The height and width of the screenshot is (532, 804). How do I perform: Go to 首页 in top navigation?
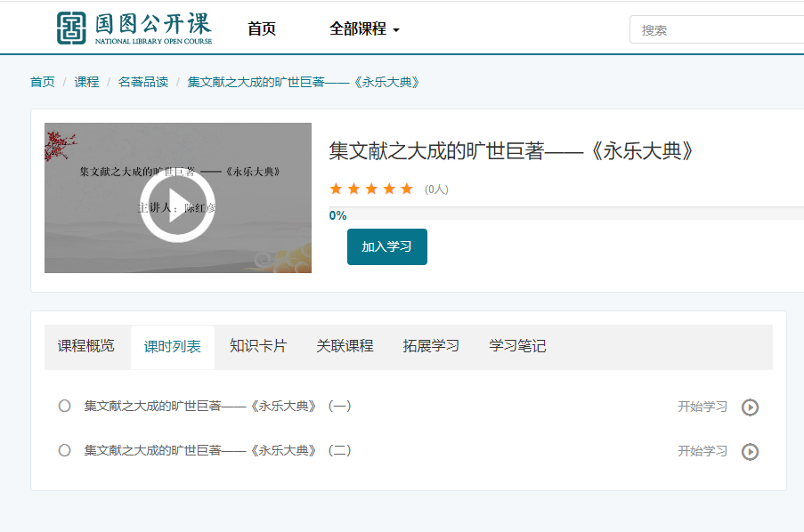pyautogui.click(x=262, y=28)
